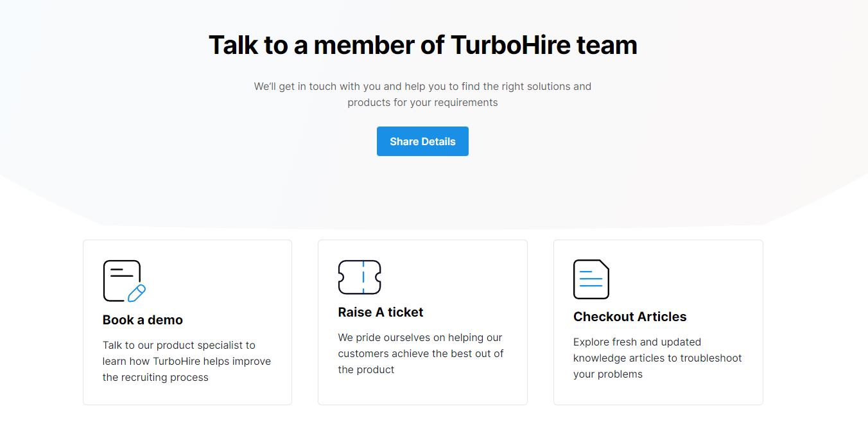868x447 pixels.
Task: Click the main TurboHire team heading
Action: pyautogui.click(x=422, y=44)
